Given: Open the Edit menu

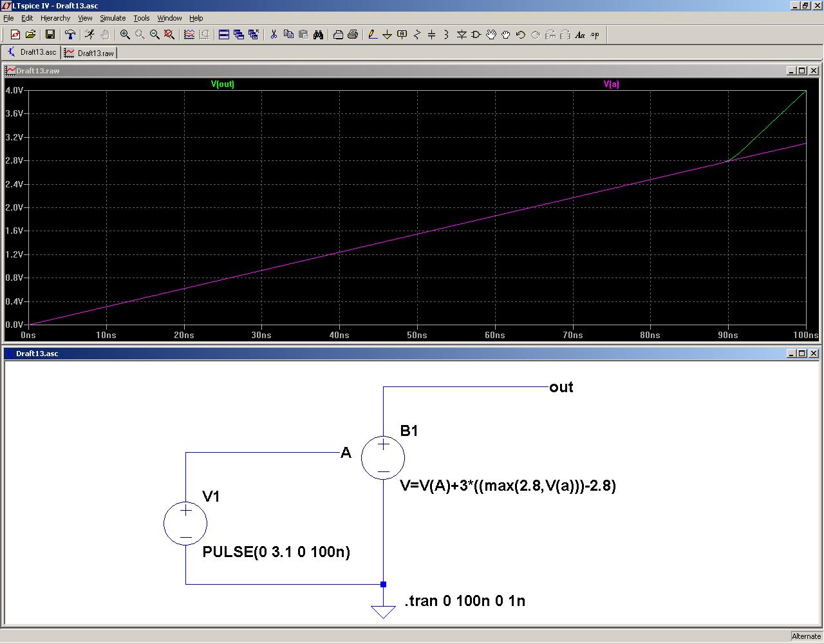Looking at the screenshot, I should pos(27,18).
